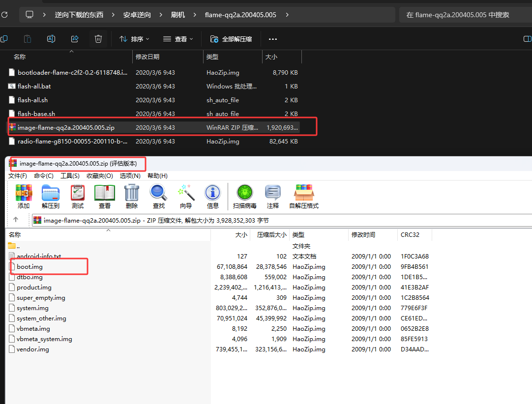Open the Explorer more options ellipsis

coord(273,39)
